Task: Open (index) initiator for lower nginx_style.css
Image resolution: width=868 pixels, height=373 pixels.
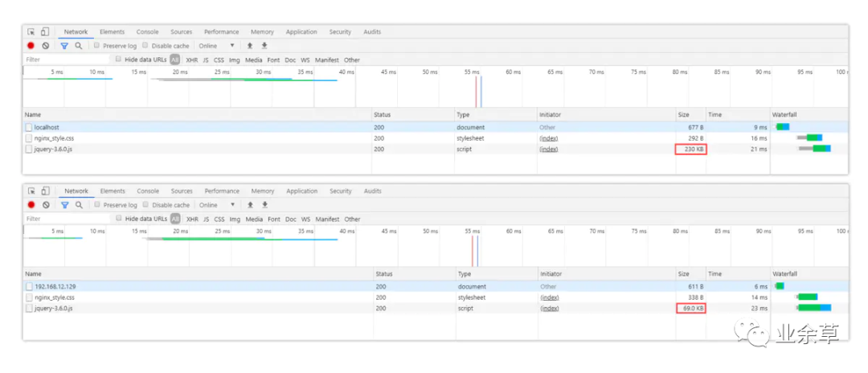Action: pos(550,297)
